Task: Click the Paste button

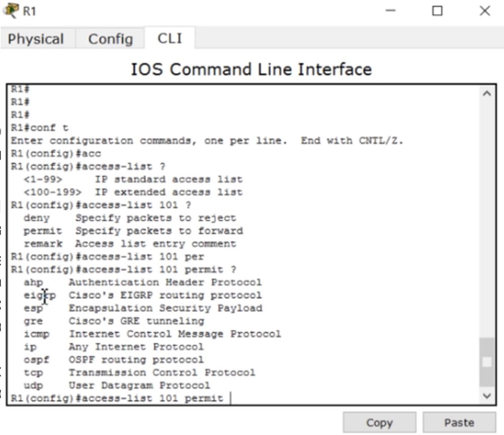Action: click(x=459, y=422)
